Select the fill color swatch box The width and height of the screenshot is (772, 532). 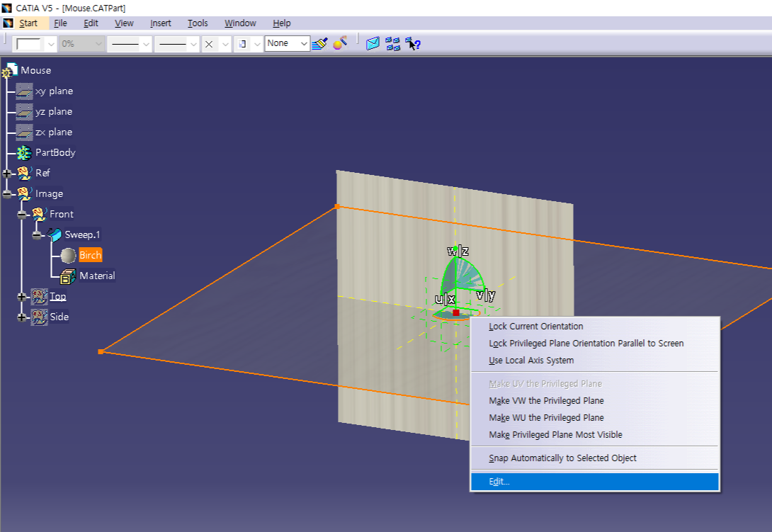point(28,44)
